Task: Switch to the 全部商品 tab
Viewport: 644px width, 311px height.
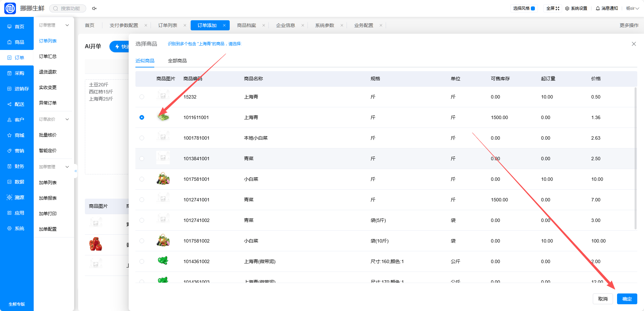Action: click(x=177, y=61)
